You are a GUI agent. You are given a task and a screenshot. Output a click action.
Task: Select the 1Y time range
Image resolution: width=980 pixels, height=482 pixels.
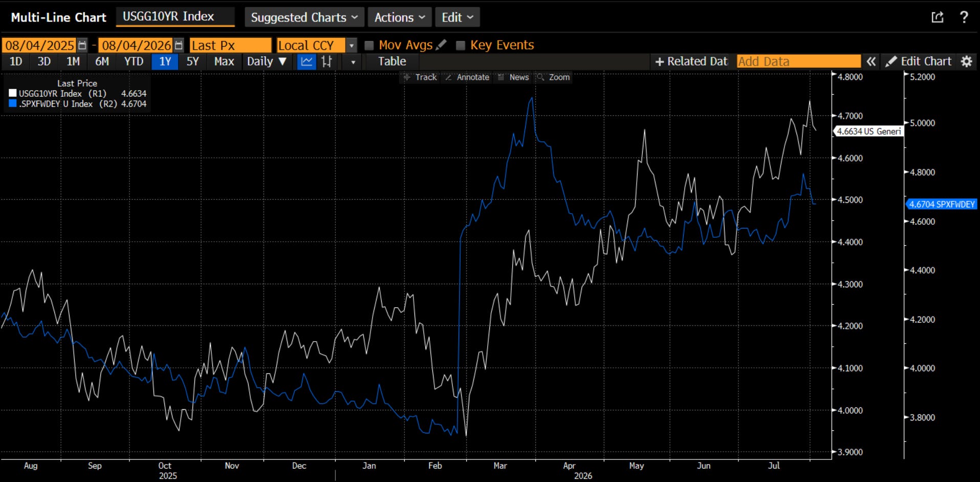click(x=165, y=61)
